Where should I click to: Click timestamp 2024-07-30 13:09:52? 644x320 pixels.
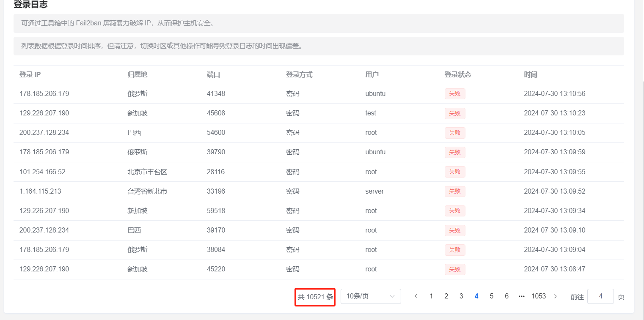coord(554,191)
